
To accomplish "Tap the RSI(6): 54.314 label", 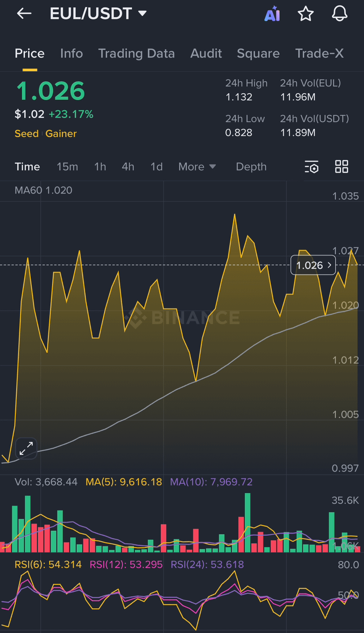I will coord(48,564).
